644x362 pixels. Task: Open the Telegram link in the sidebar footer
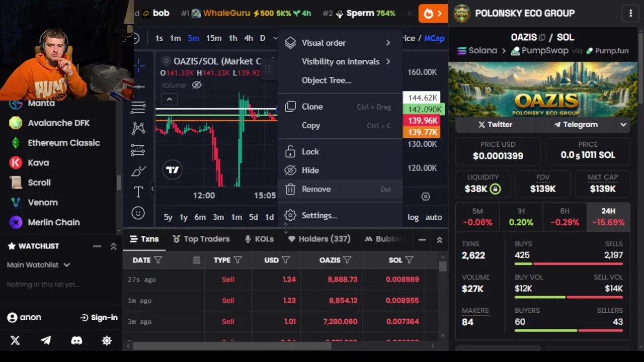pos(46,340)
